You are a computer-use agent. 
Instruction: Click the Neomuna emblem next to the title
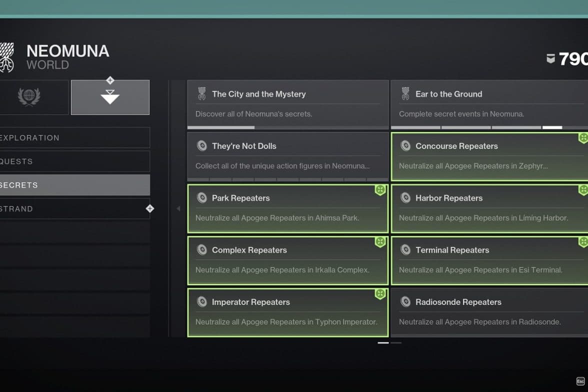point(7,57)
